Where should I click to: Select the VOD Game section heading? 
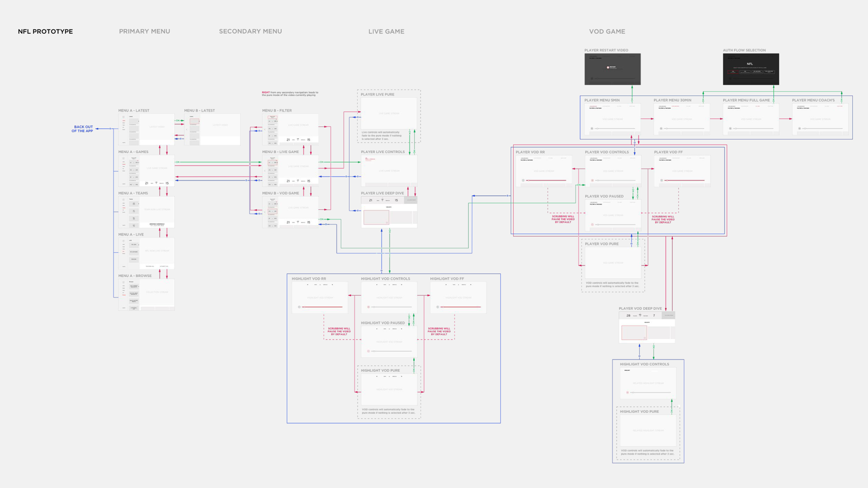click(x=607, y=31)
